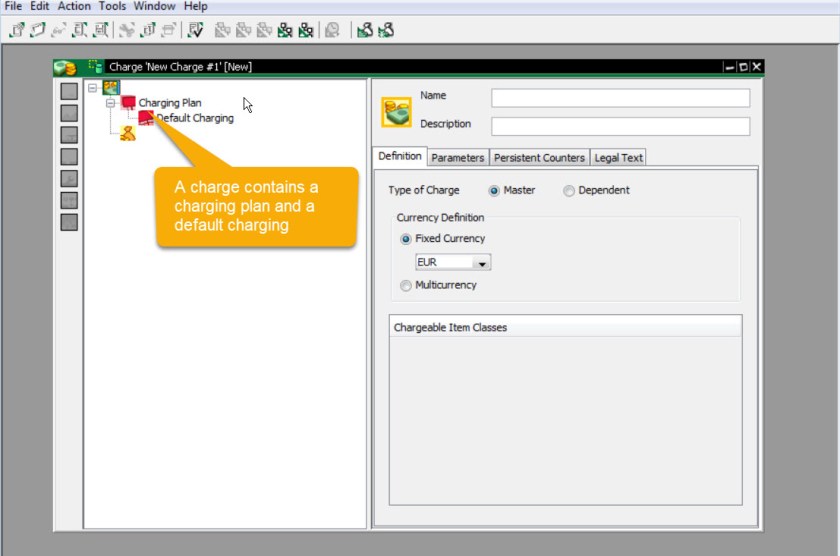Select the Fixed Currency radio option
The image size is (840, 556).
pos(405,239)
